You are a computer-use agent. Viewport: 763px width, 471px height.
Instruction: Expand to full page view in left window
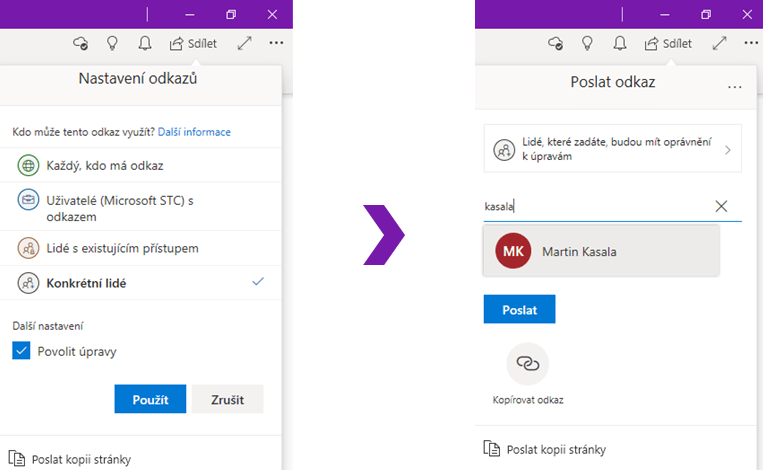point(244,44)
